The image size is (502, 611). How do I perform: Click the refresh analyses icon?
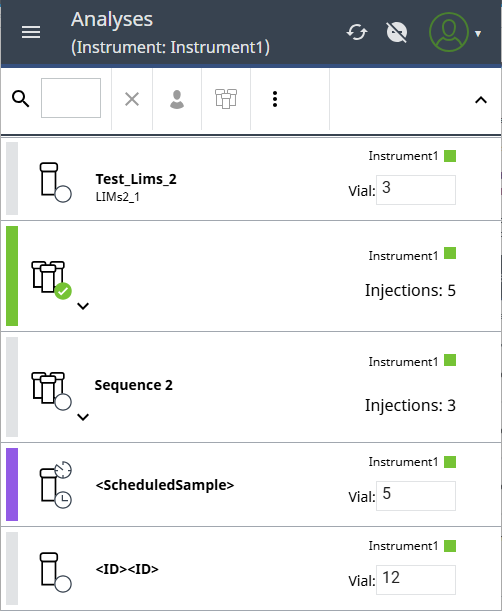click(357, 32)
